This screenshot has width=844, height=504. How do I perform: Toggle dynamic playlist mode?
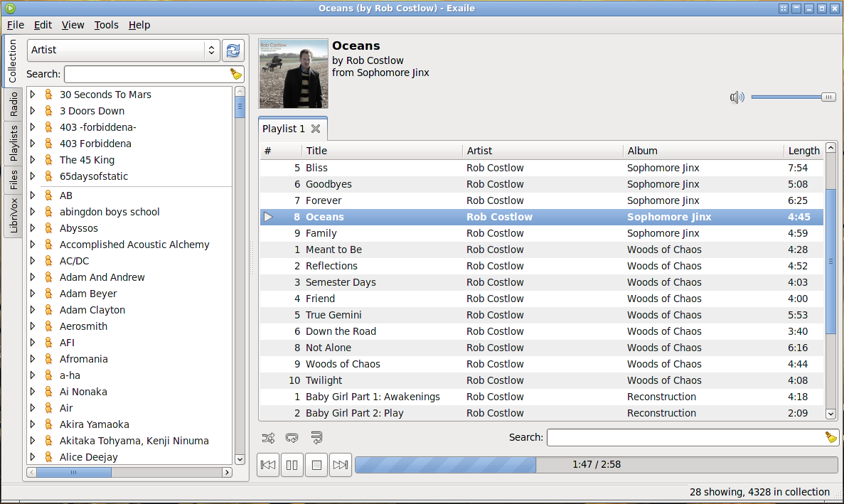coord(316,438)
